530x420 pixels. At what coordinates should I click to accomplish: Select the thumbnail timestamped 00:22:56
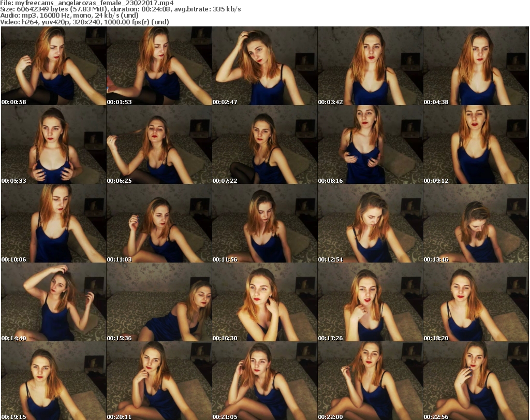click(476, 381)
